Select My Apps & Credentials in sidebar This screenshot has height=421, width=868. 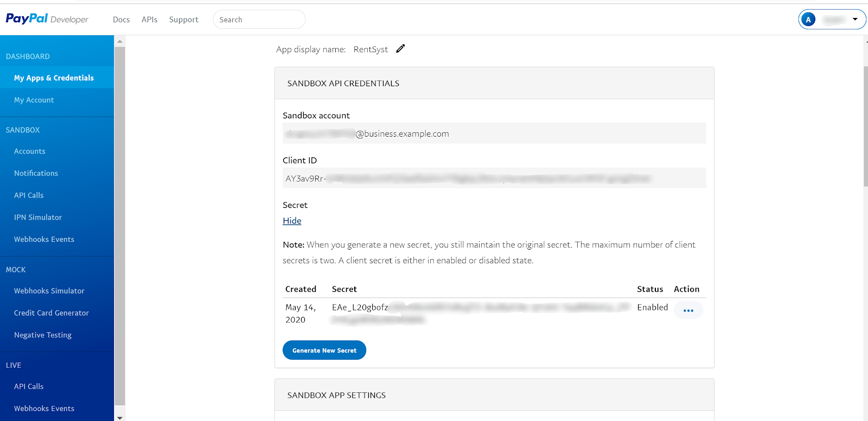tap(57, 78)
